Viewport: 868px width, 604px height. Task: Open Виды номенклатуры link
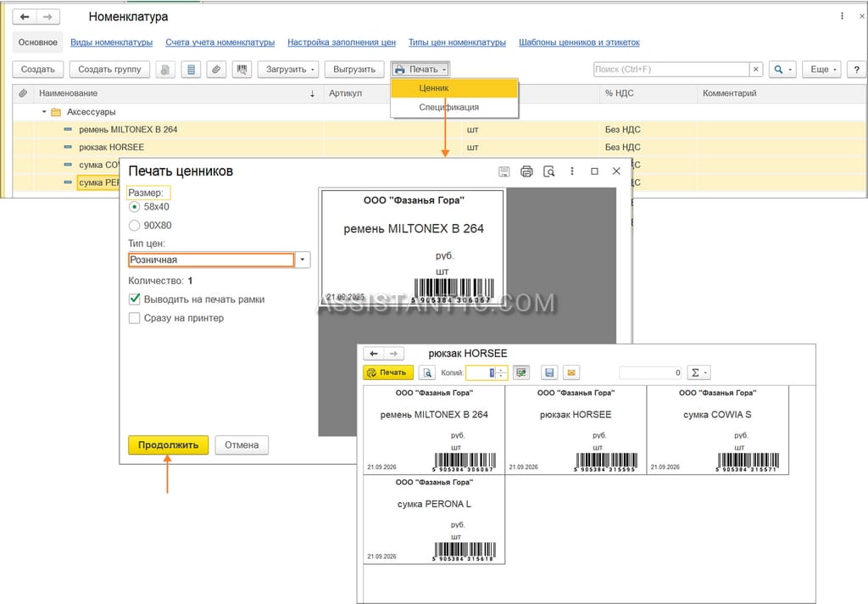(111, 42)
